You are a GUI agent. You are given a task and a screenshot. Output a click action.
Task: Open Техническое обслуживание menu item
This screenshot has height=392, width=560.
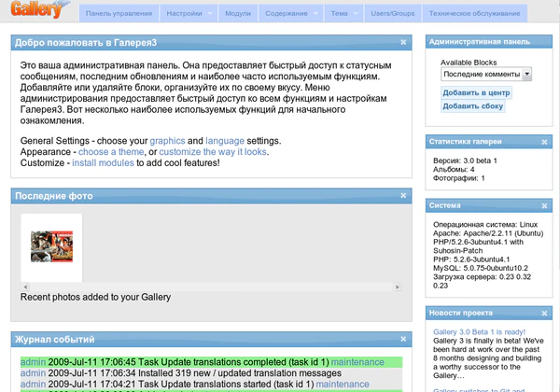(x=473, y=16)
